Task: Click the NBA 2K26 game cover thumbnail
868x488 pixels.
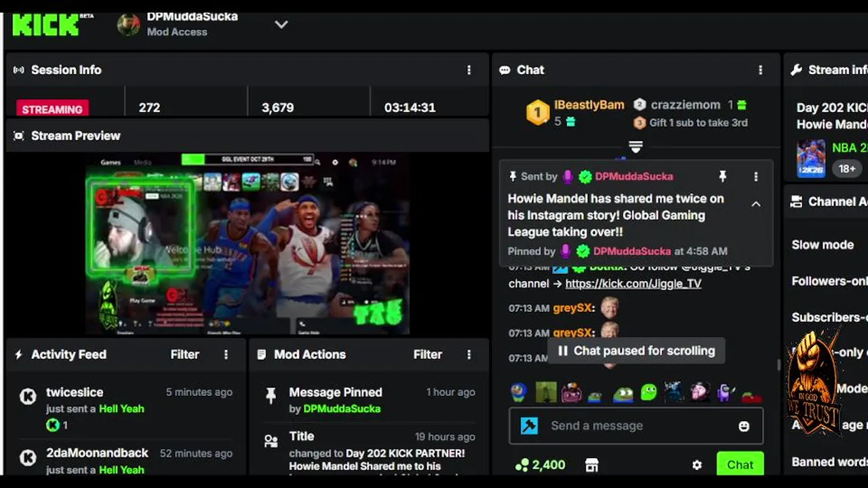Action: (811, 158)
